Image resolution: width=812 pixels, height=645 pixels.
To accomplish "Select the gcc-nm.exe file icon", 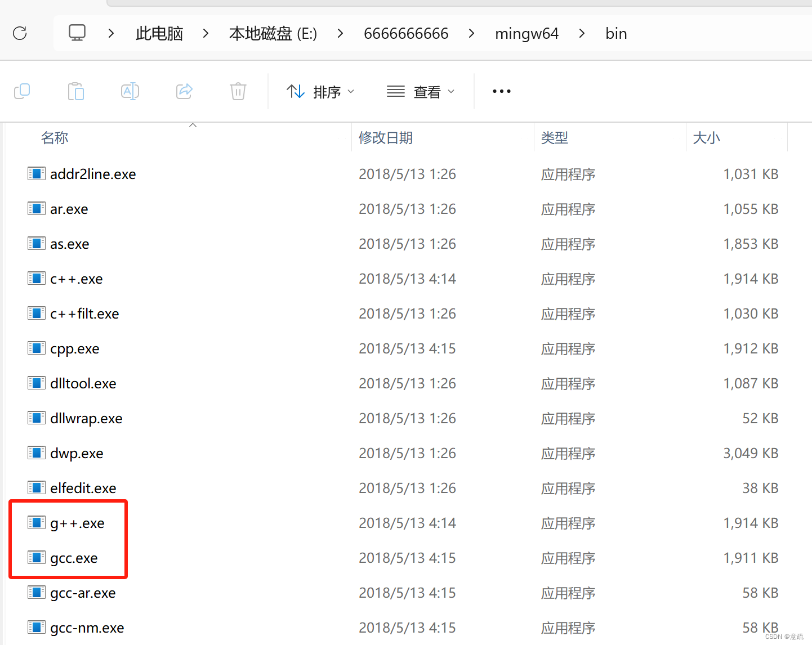I will [x=37, y=627].
